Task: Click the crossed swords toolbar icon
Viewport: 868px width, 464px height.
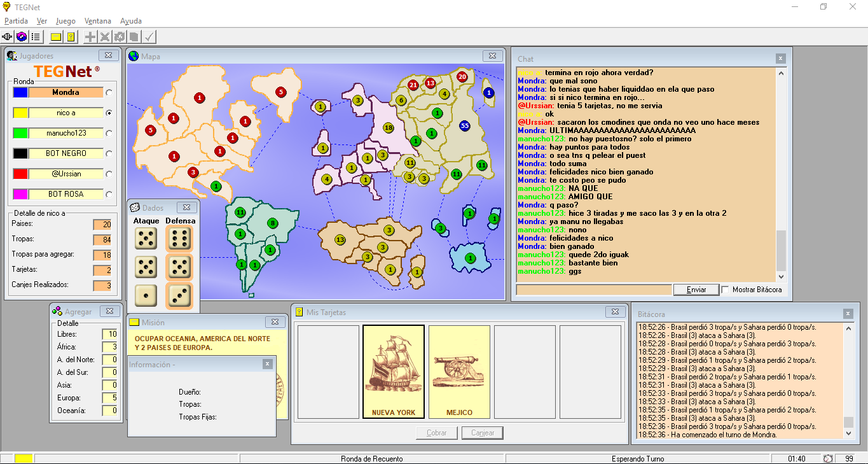Action: [105, 37]
